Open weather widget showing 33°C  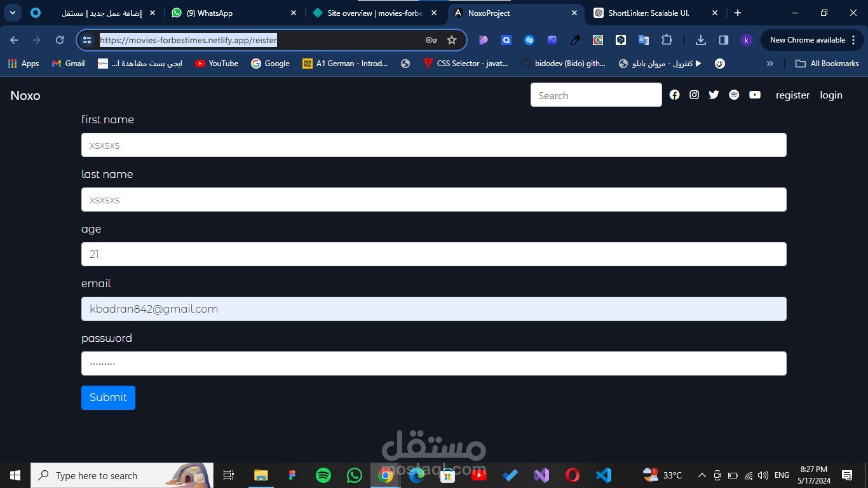[663, 475]
